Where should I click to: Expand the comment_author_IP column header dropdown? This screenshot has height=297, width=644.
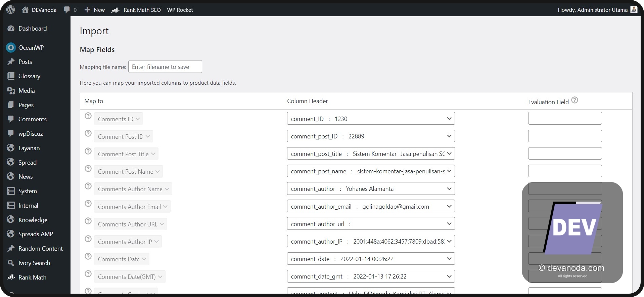[x=371, y=241]
